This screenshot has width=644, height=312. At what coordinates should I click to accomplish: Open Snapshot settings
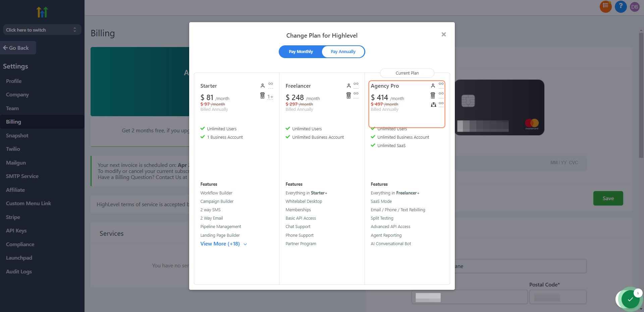(x=17, y=135)
